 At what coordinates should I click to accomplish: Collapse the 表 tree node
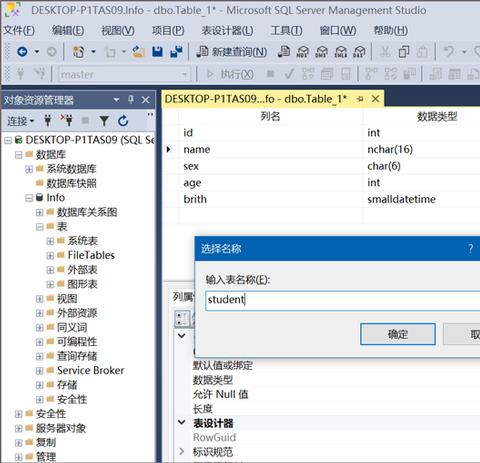pos(39,227)
